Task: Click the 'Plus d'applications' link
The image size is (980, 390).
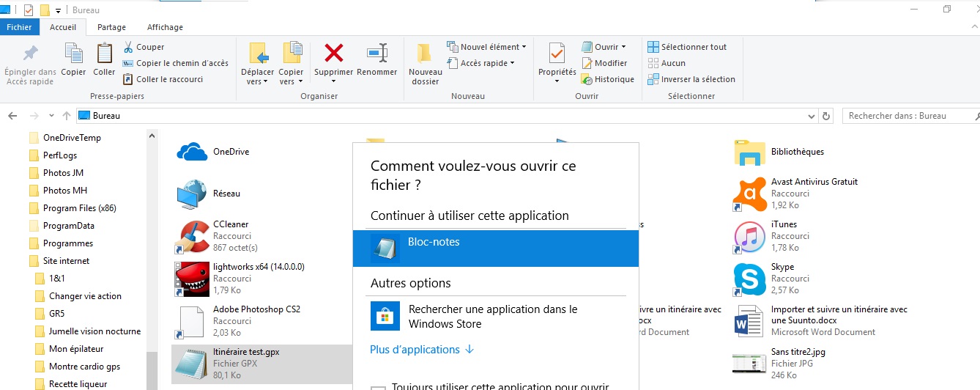Action: tap(422, 350)
